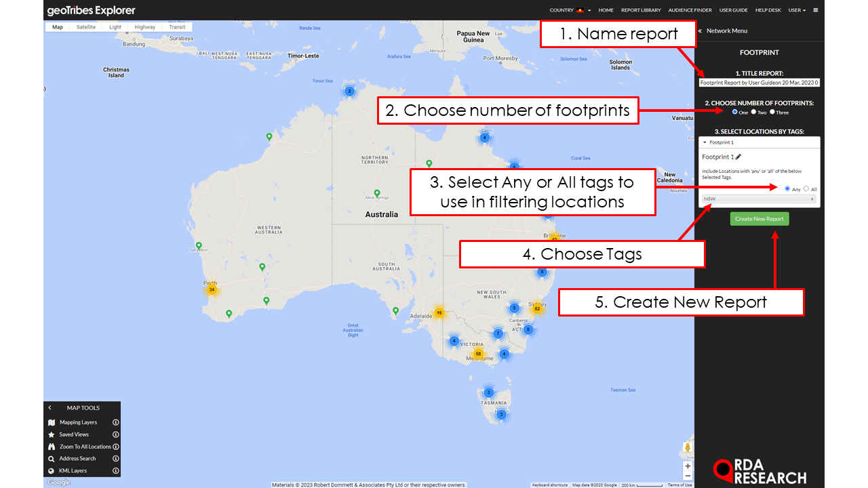The width and height of the screenshot is (868, 488).
Task: Select Two footprints radio button
Action: pyautogui.click(x=753, y=112)
